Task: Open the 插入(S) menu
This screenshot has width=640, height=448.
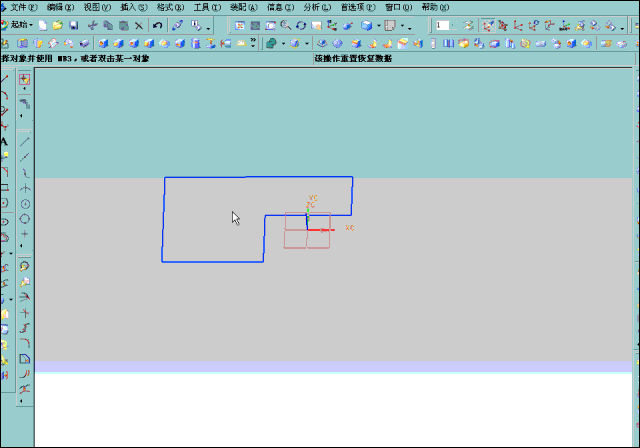Action: pos(134,7)
